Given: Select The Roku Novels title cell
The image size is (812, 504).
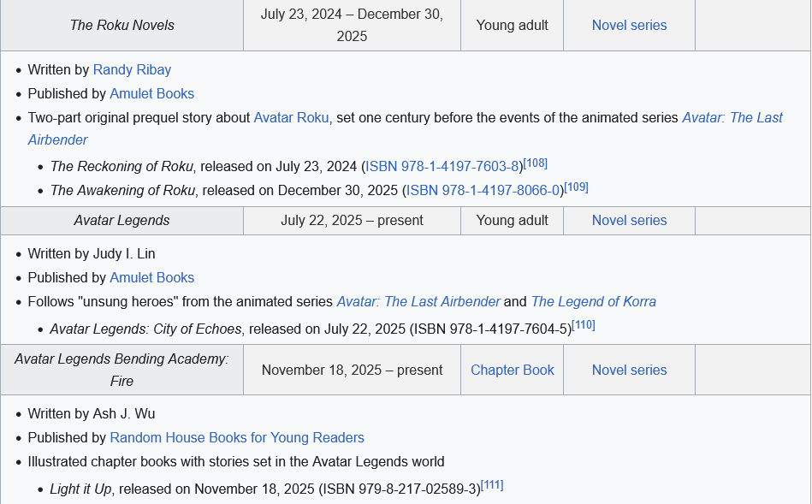Looking at the screenshot, I should (122, 25).
